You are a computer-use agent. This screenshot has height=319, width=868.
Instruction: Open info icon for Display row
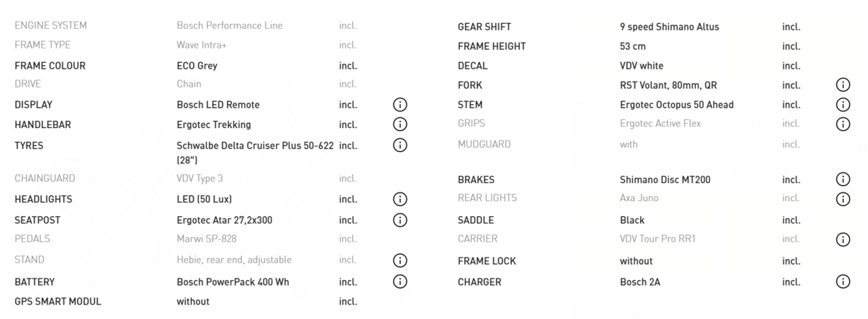(x=400, y=105)
